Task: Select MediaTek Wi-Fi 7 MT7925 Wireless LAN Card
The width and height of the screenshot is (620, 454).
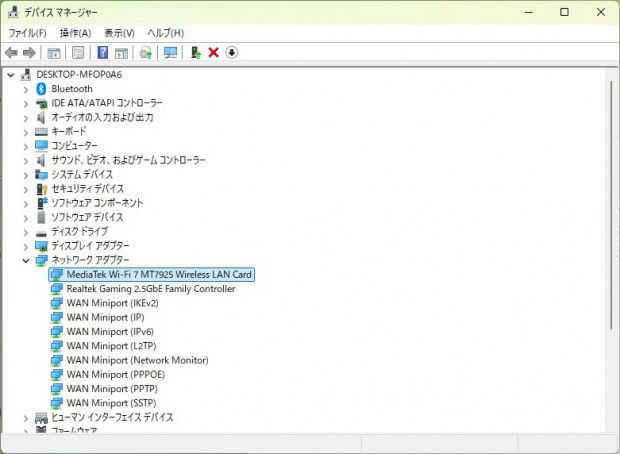Action: click(159, 274)
